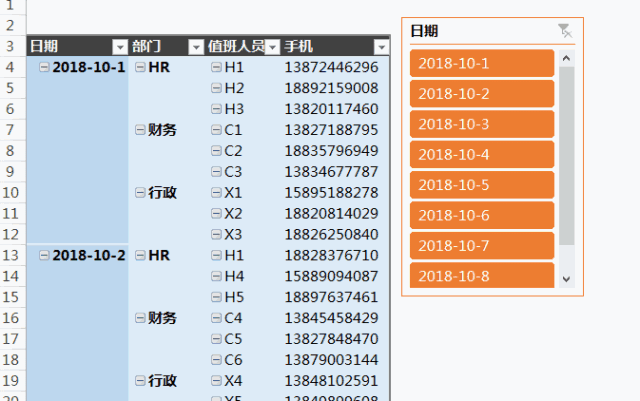
Task: Collapse the H3 entry
Action: (216, 109)
